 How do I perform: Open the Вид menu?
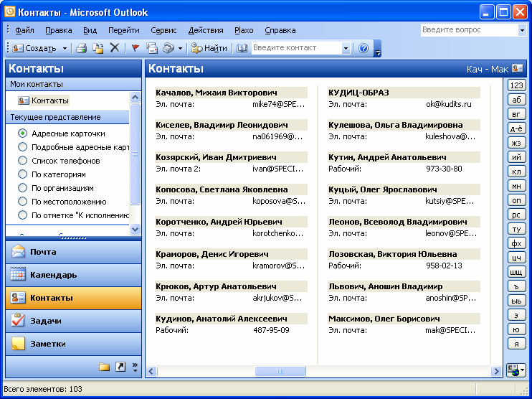click(x=90, y=30)
